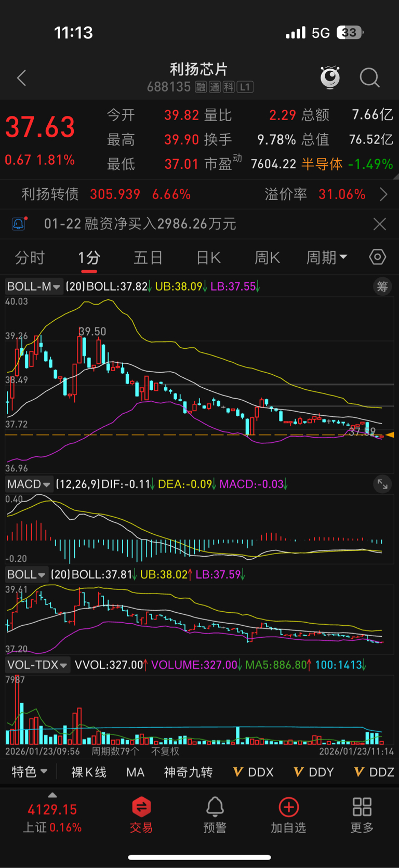Open the 利扬转债 details chevron
399x868 pixels.
click(x=383, y=194)
